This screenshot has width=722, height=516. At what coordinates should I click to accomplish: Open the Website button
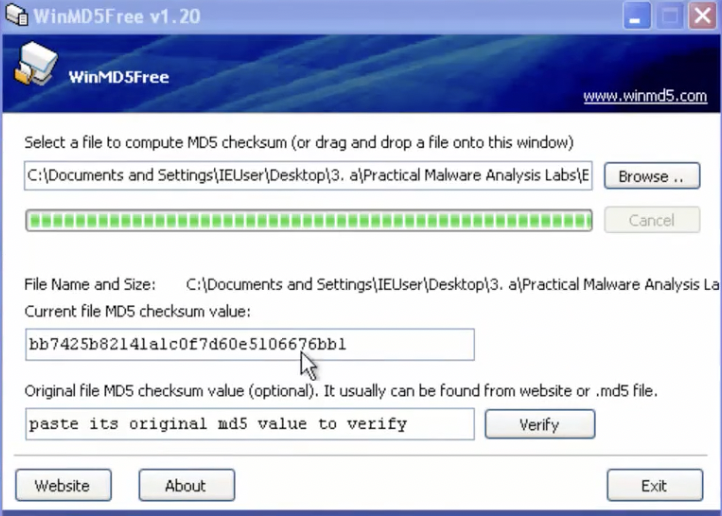pos(64,485)
